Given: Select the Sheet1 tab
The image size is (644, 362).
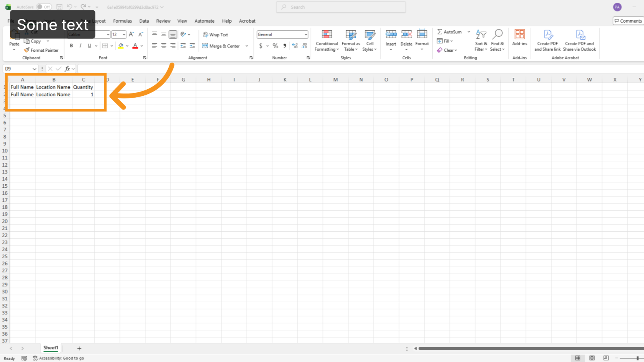Looking at the screenshot, I should 51,348.
